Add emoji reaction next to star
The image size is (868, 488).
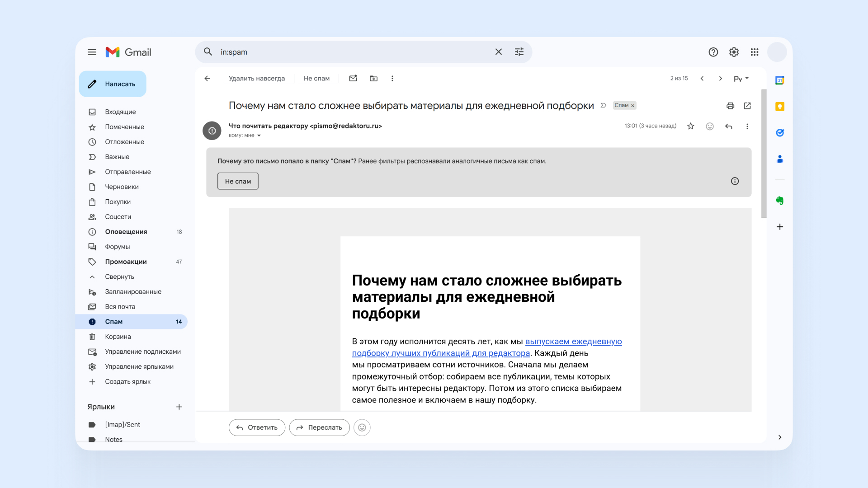710,127
